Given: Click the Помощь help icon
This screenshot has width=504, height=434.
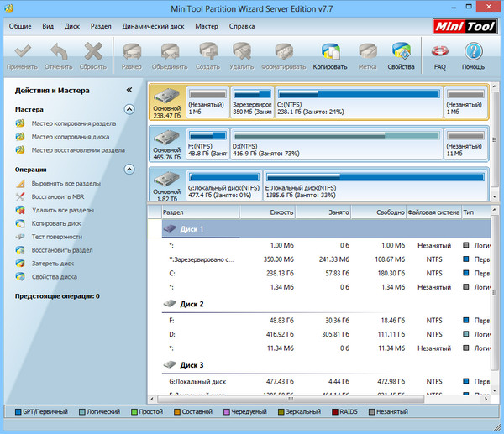Looking at the screenshot, I should click(x=473, y=55).
